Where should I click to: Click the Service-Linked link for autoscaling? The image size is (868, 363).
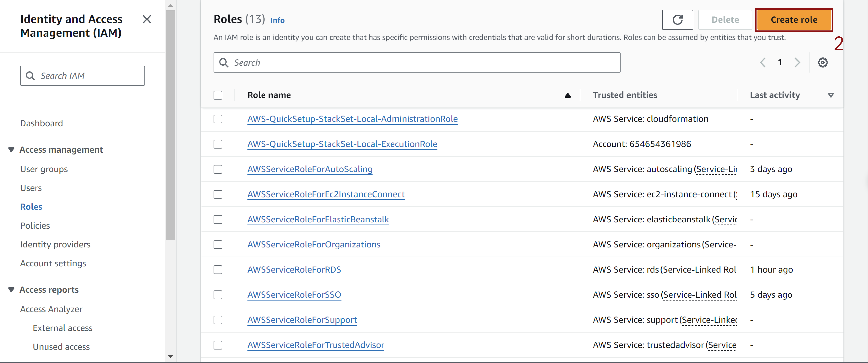click(717, 170)
